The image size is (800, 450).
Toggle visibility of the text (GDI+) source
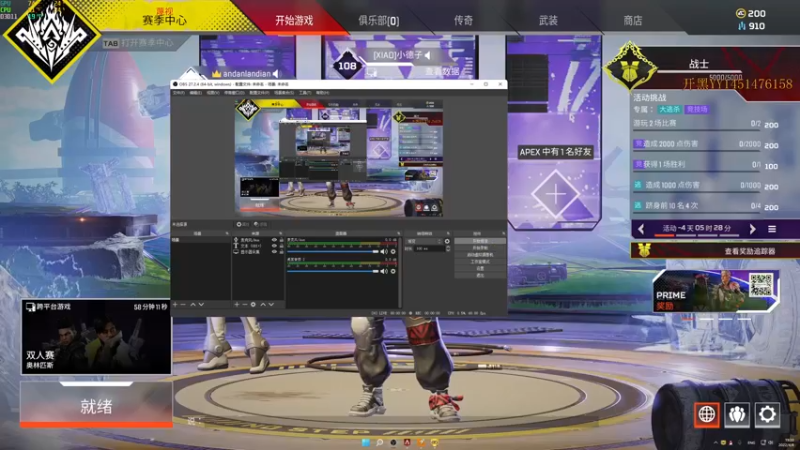click(274, 246)
